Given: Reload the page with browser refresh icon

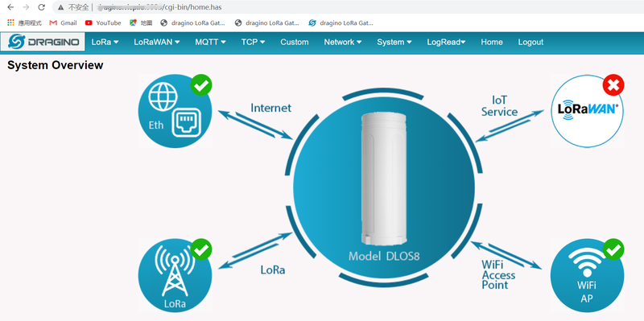Looking at the screenshot, I should point(41,7).
